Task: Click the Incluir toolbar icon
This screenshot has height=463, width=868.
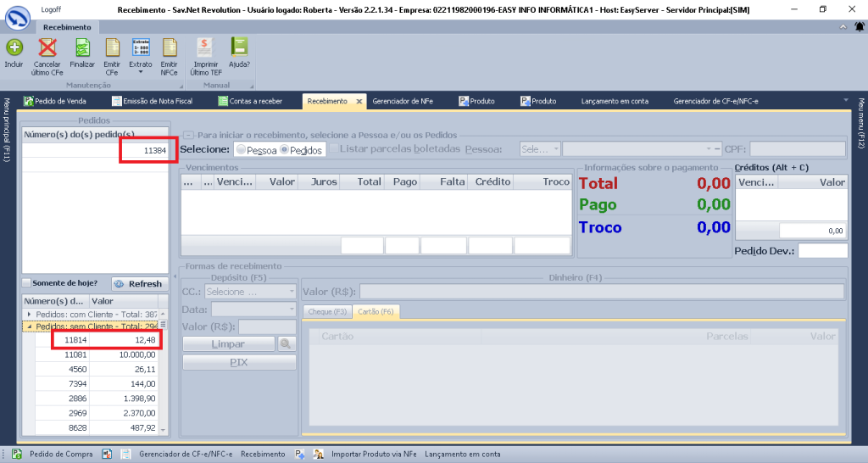Action: [x=14, y=48]
